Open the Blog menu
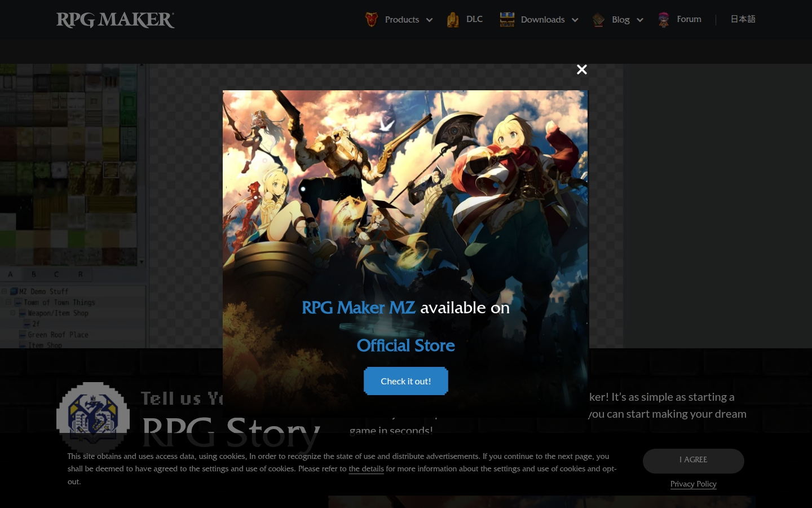Screen dimensions: 812x508 click(x=620, y=20)
